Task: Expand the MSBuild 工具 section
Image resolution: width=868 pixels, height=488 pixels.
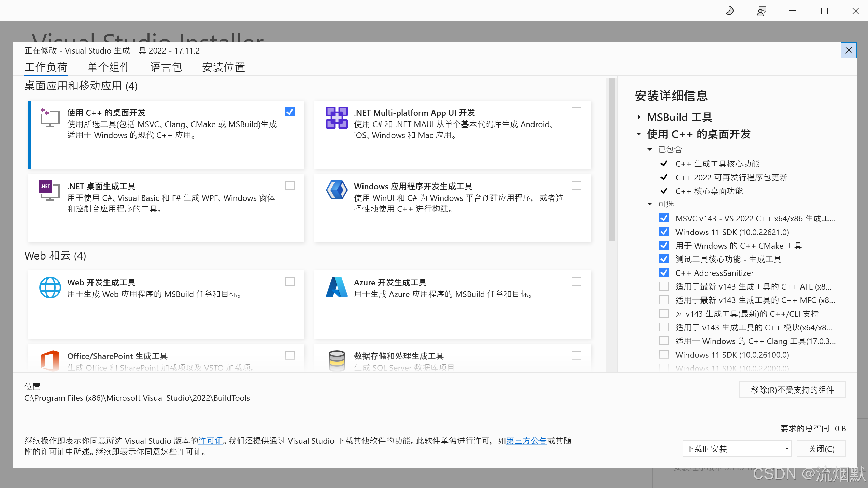Action: [639, 117]
